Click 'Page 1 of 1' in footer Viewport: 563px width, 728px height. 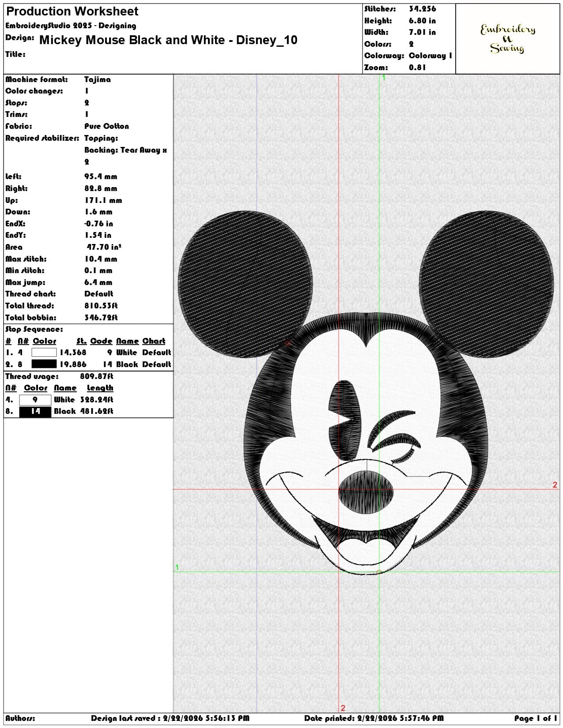coord(536,718)
